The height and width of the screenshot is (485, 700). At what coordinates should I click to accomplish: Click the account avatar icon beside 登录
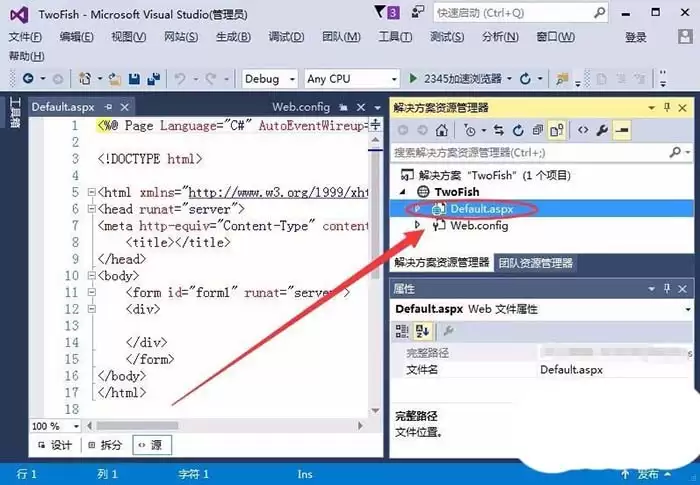[x=685, y=37]
